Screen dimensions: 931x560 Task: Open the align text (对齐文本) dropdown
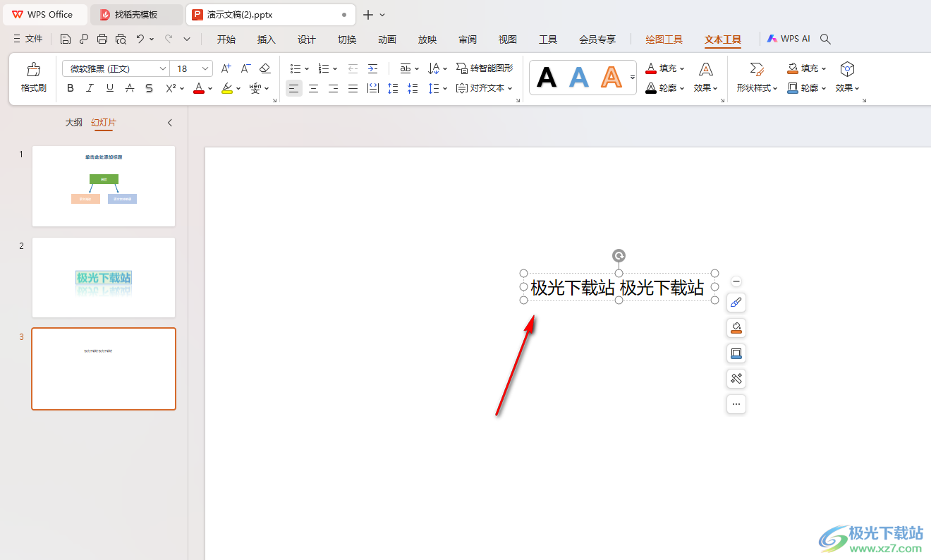[484, 88]
